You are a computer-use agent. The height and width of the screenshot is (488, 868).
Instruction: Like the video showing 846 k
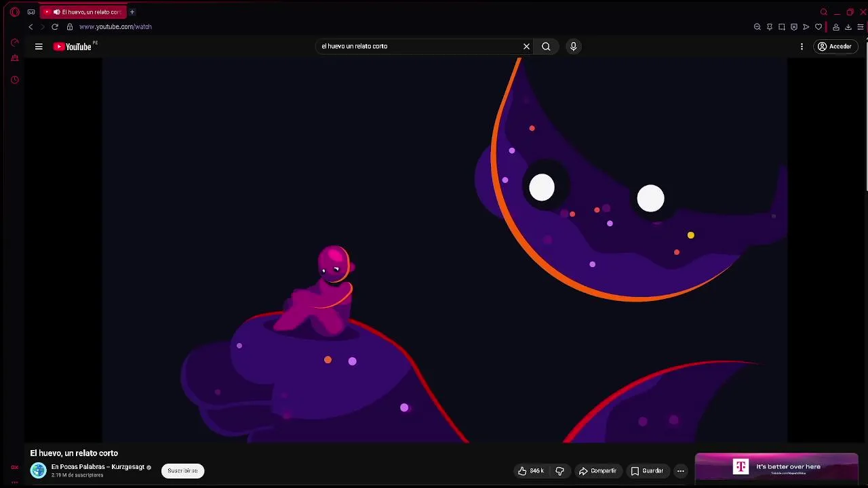[x=531, y=471]
